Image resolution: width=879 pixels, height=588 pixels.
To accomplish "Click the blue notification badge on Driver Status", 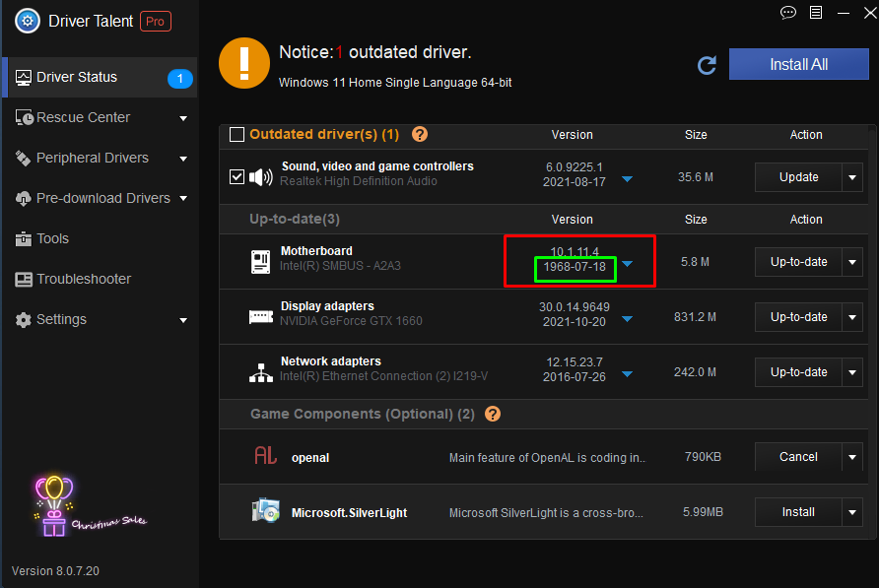I will (180, 79).
